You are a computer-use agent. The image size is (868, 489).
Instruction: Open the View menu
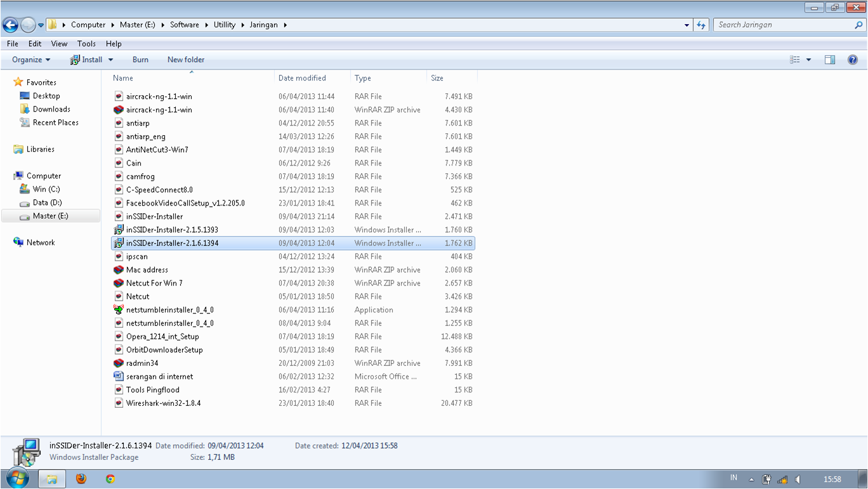59,44
